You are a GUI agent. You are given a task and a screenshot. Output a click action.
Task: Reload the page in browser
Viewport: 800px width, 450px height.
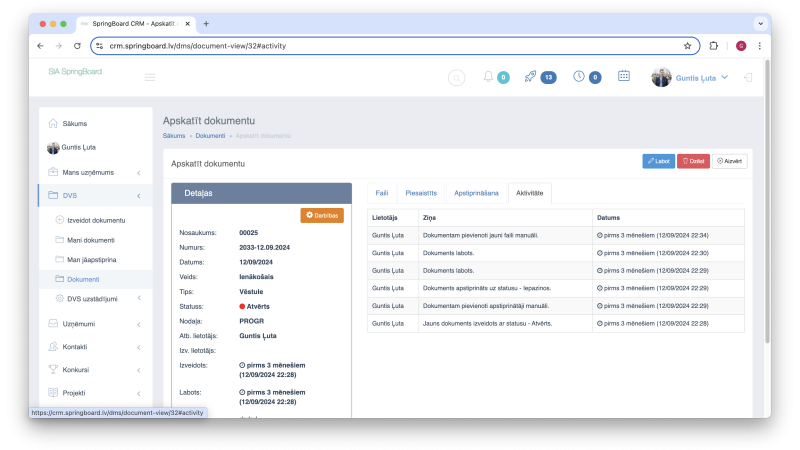(x=77, y=46)
